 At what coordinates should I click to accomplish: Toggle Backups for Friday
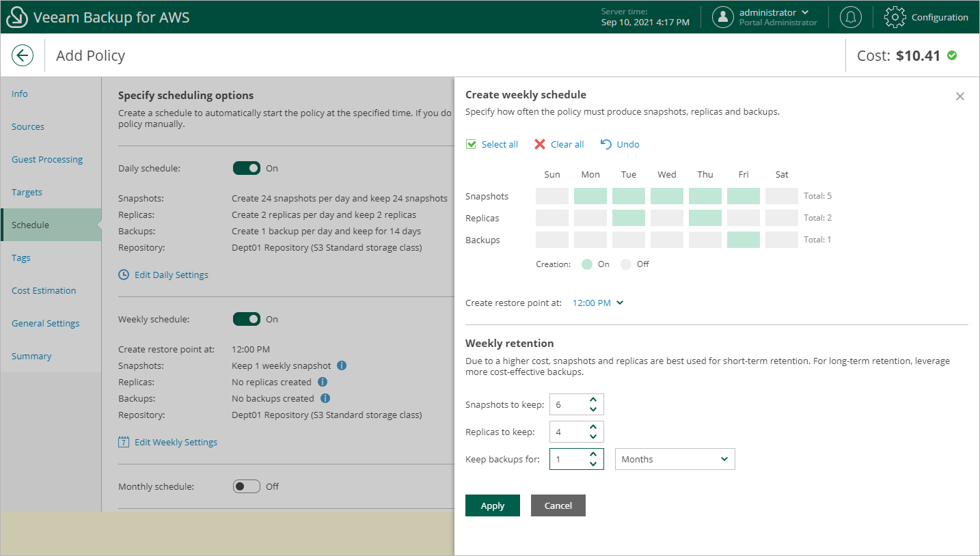click(x=744, y=240)
